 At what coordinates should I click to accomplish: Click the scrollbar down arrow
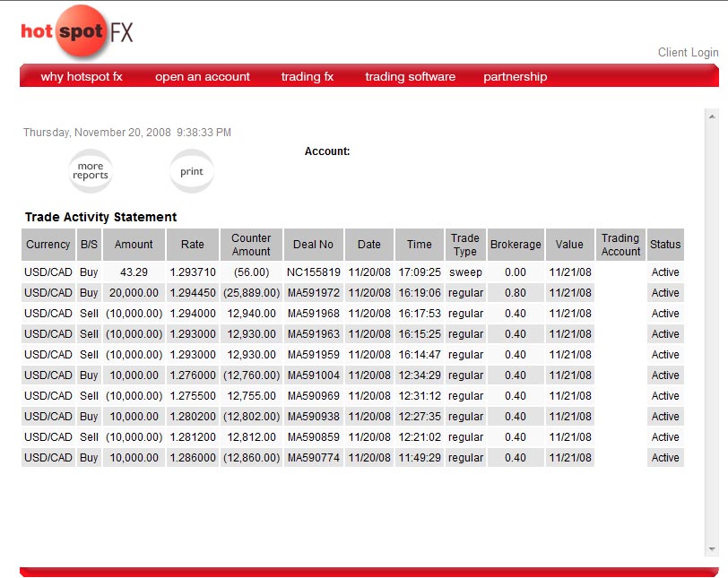coord(712,549)
